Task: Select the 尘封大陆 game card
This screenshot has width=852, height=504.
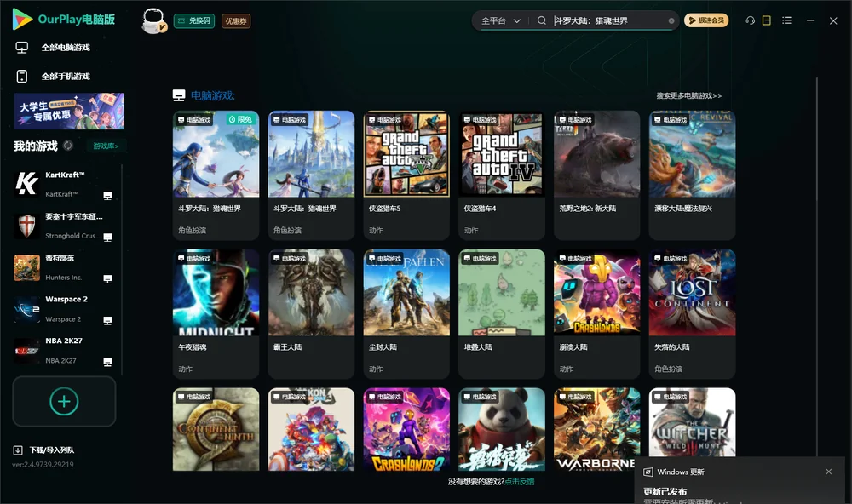Action: (x=406, y=313)
